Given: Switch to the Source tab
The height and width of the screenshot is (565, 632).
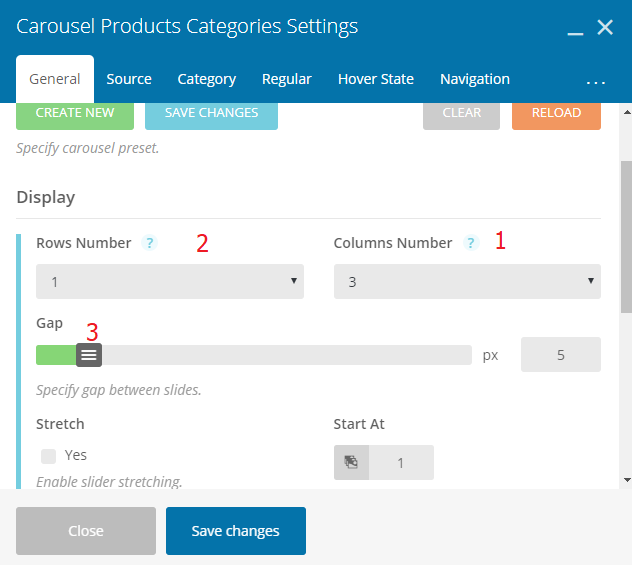Looking at the screenshot, I should tap(129, 79).
